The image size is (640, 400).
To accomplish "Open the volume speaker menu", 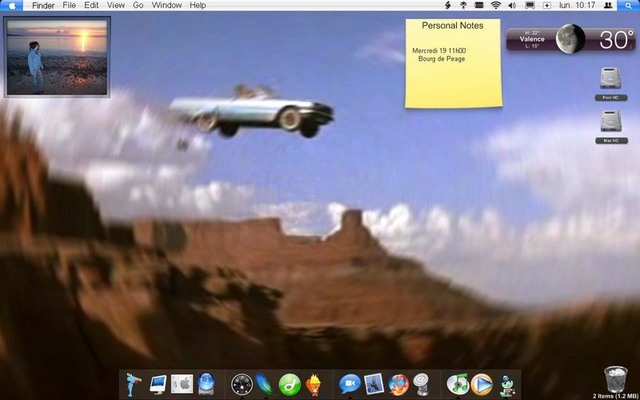I will click(512, 5).
